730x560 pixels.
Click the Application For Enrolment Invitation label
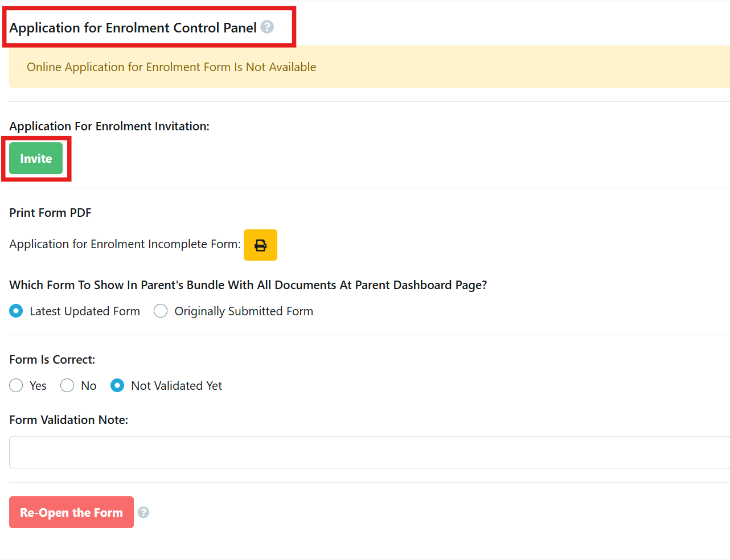pos(109,126)
